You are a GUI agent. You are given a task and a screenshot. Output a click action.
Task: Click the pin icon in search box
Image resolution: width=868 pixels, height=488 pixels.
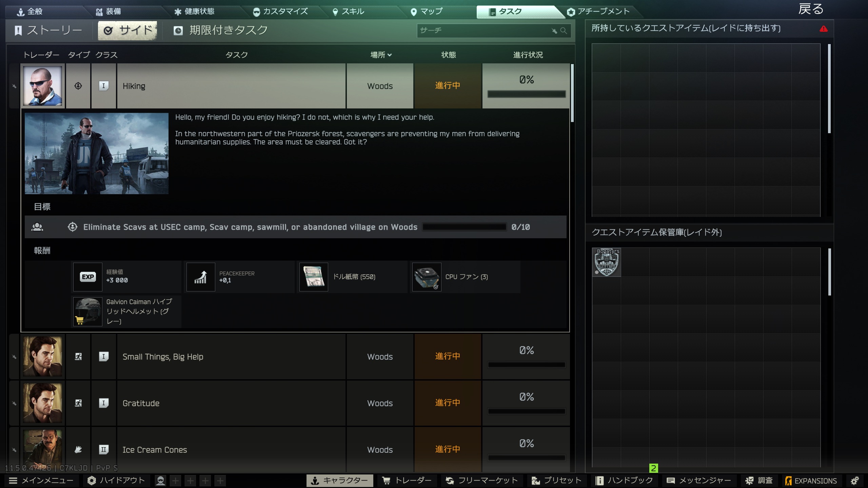point(554,31)
